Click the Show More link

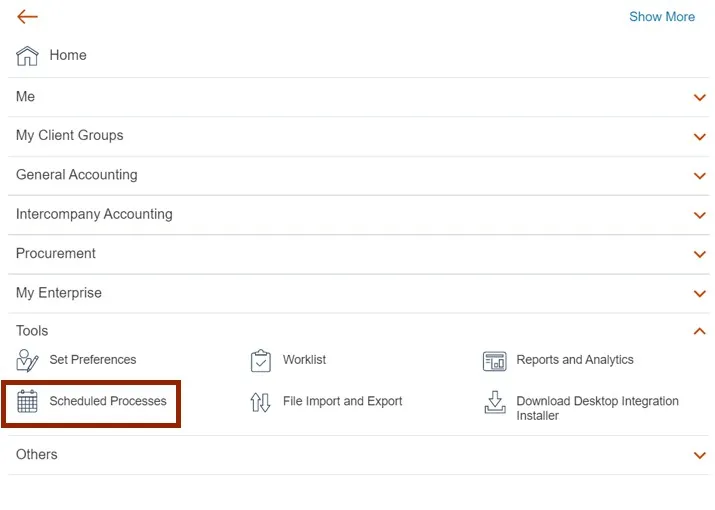pos(662,17)
